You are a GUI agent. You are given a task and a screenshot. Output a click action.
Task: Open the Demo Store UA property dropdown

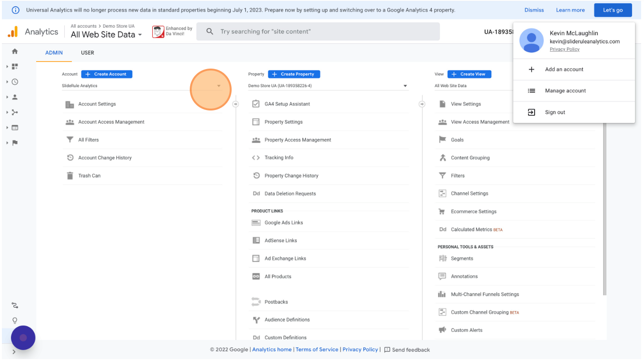(x=328, y=86)
